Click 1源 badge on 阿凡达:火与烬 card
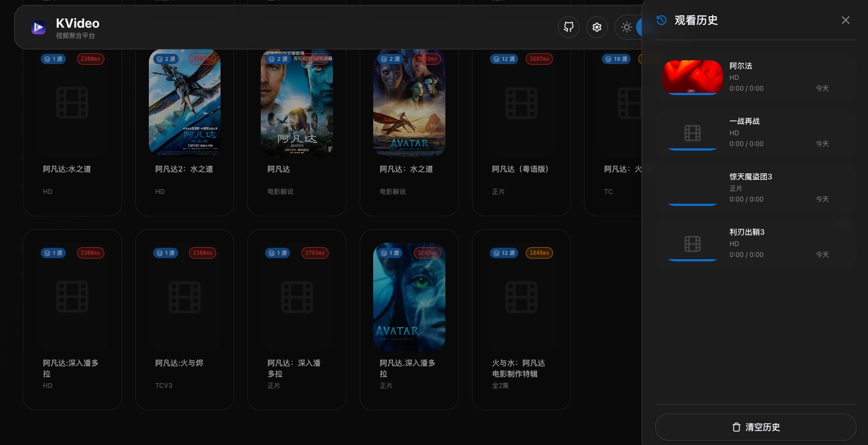The height and width of the screenshot is (445, 868). pyautogui.click(x=166, y=253)
